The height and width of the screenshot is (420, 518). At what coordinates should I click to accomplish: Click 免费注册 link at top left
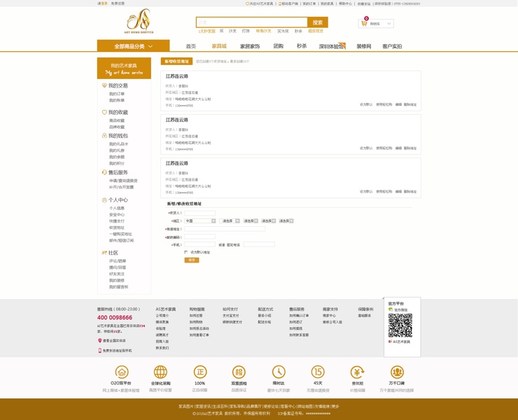[x=118, y=3]
